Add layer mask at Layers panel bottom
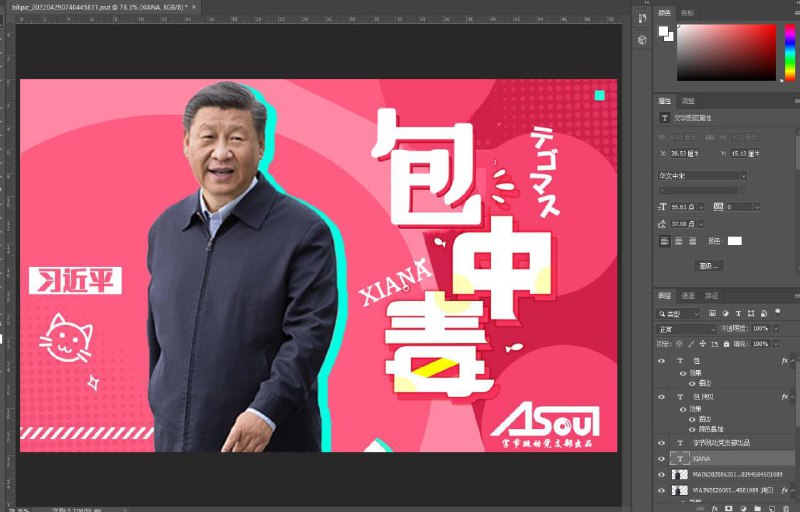800x512 pixels. click(729, 508)
